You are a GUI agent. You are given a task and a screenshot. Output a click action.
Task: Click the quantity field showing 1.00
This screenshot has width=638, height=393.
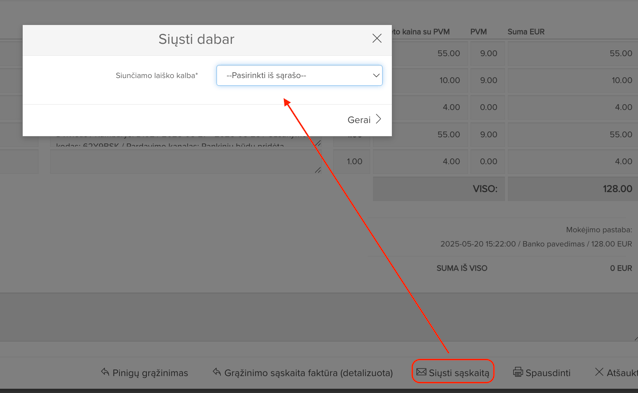[x=354, y=162]
